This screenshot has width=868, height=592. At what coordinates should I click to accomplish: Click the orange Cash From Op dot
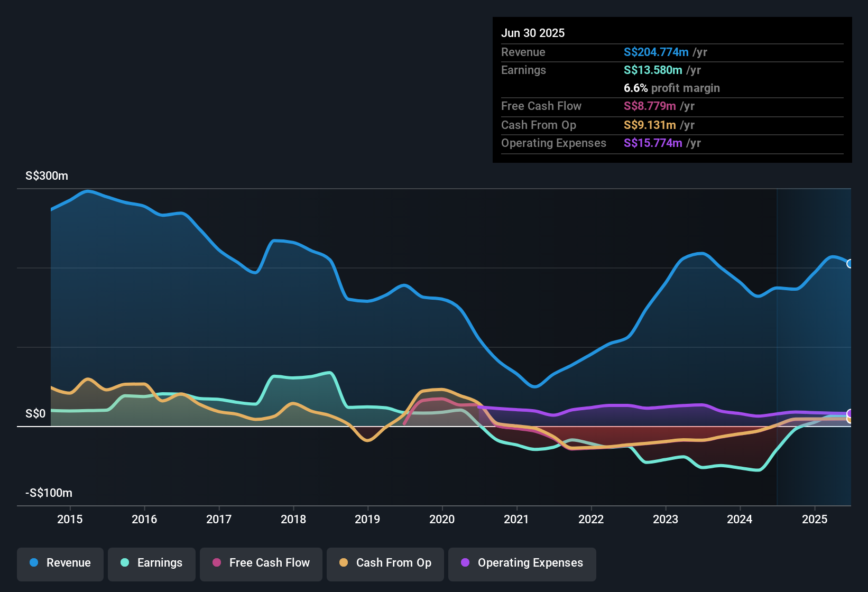pos(344,563)
